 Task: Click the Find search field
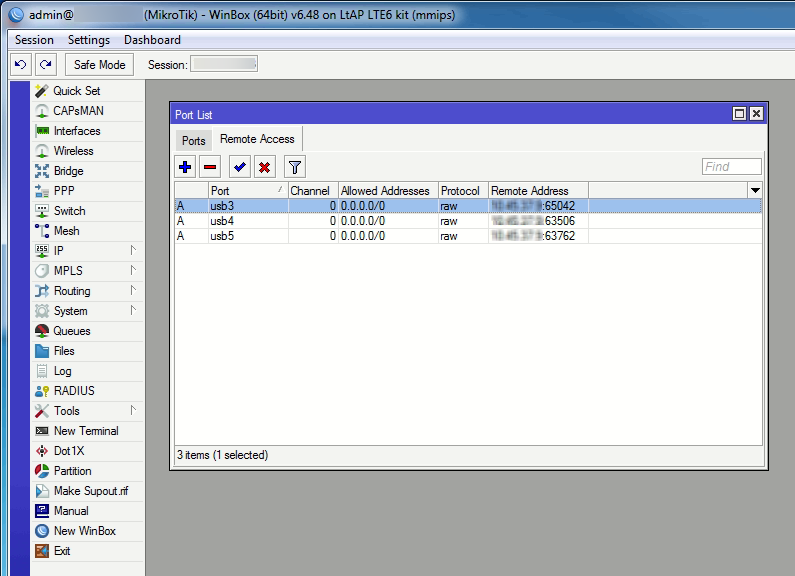tap(732, 166)
